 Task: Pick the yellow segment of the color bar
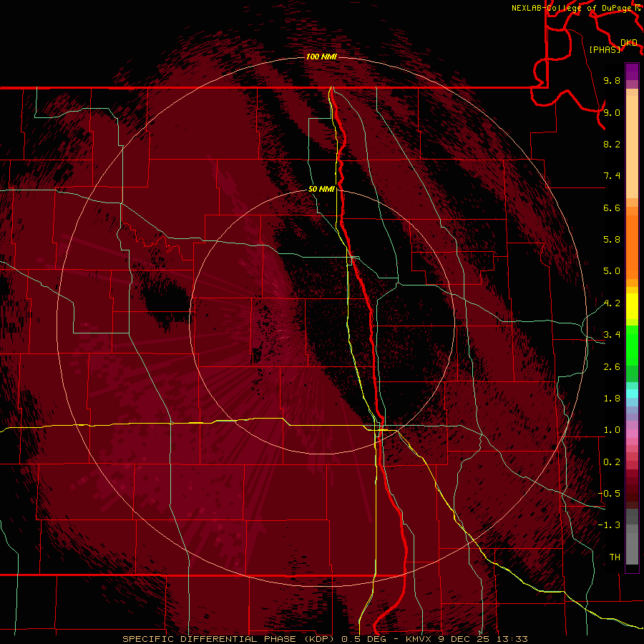[x=632, y=306]
